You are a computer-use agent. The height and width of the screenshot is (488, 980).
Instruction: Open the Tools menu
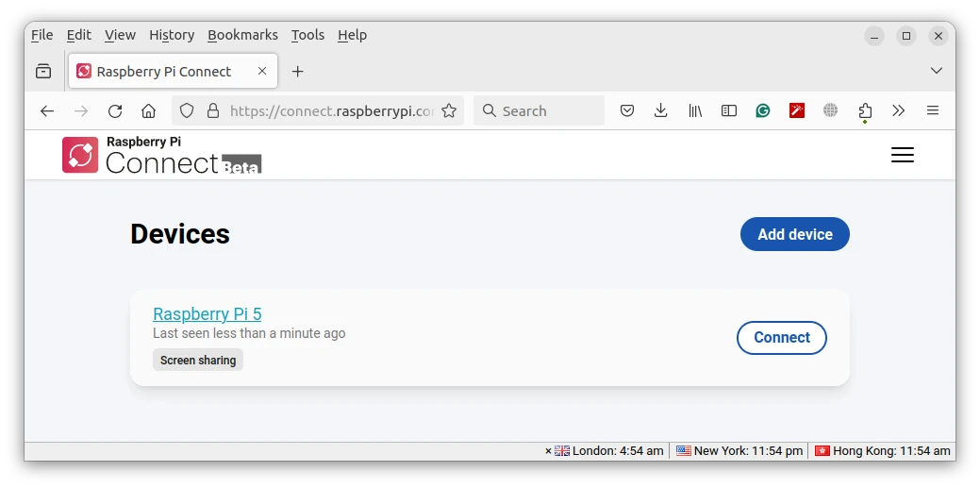click(x=307, y=35)
